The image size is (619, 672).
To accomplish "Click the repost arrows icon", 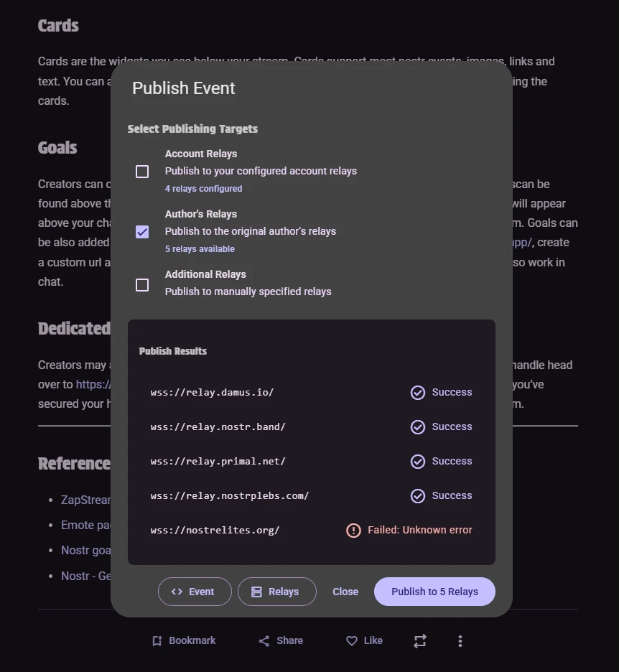I will click(x=420, y=640).
